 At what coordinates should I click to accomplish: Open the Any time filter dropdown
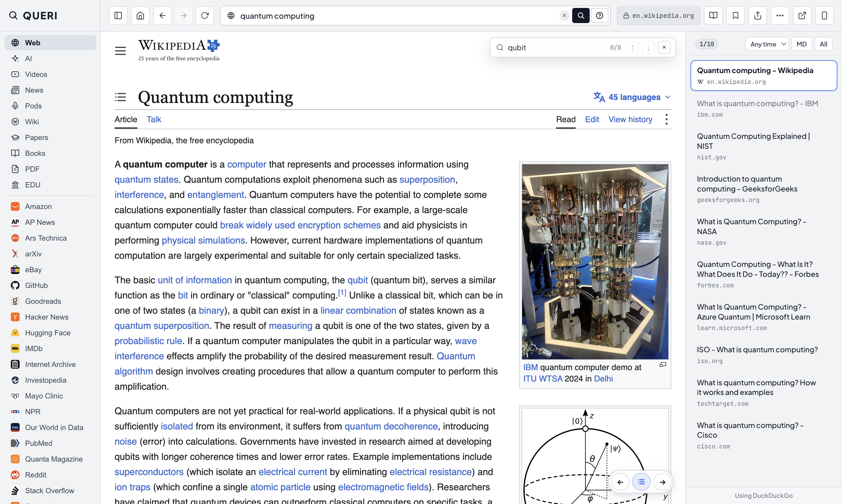[767, 44]
